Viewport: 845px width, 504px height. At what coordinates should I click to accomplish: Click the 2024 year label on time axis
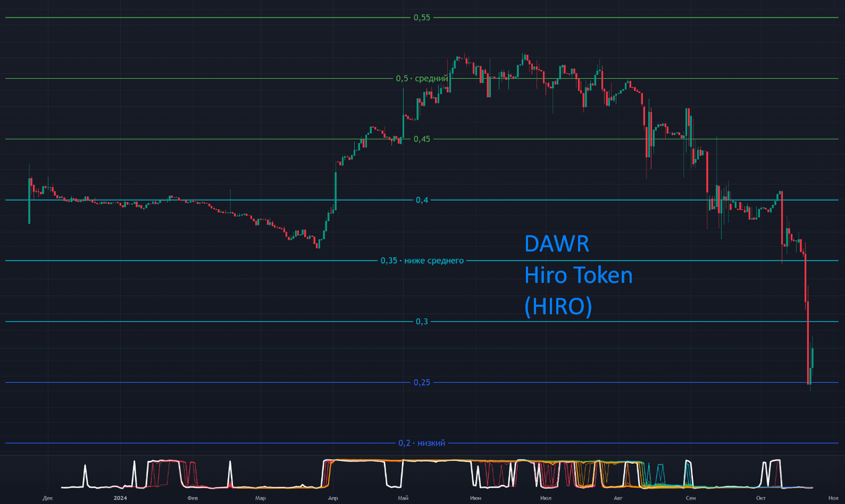pos(119,498)
